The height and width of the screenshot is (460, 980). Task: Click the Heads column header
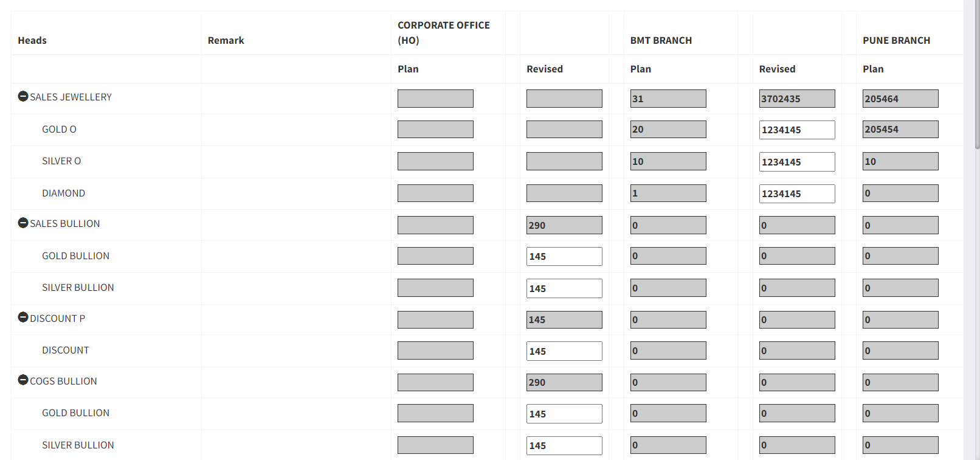(32, 40)
